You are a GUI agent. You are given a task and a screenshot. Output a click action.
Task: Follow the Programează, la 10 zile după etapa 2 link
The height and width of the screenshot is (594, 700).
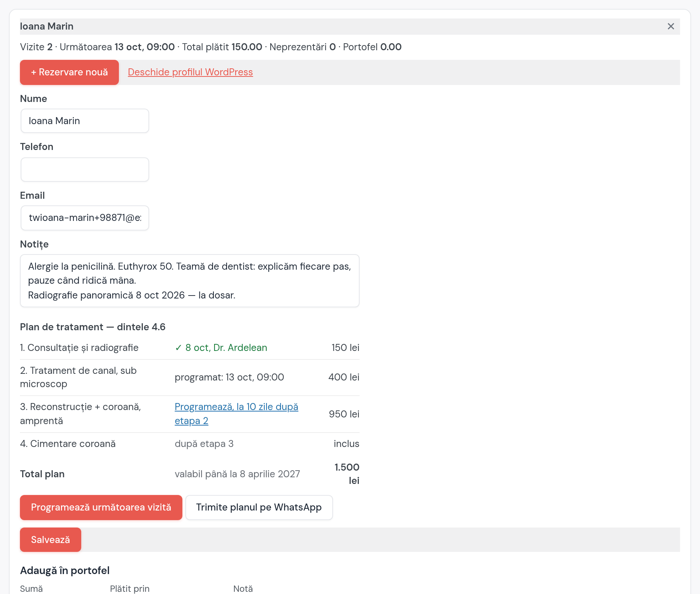[x=236, y=414]
